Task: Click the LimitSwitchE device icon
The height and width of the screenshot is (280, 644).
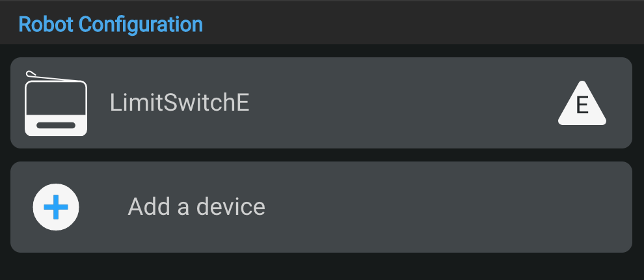Action: [x=56, y=104]
